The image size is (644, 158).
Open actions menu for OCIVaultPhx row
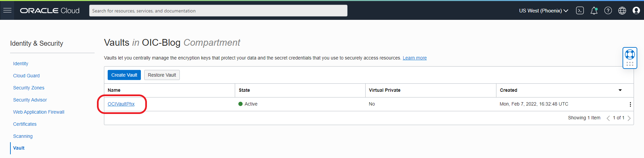630,104
